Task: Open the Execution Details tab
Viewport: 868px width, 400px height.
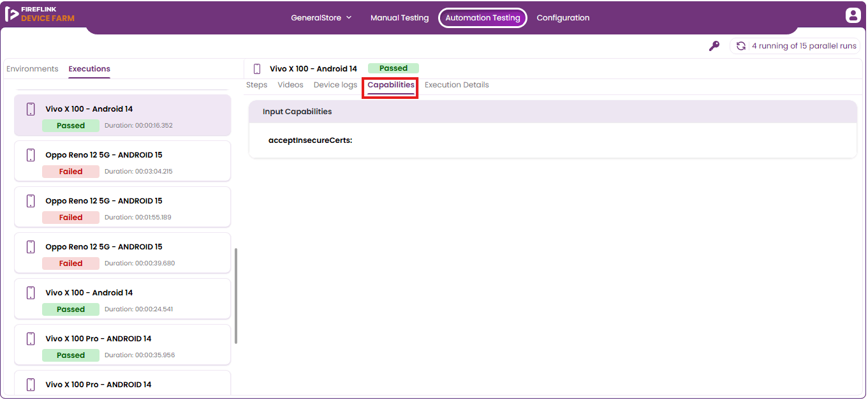Action: tap(457, 85)
